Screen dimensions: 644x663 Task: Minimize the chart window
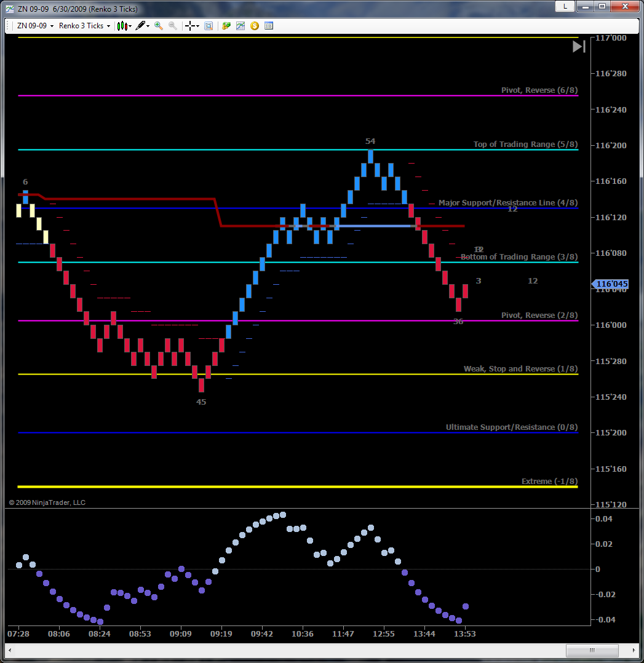pos(585,6)
